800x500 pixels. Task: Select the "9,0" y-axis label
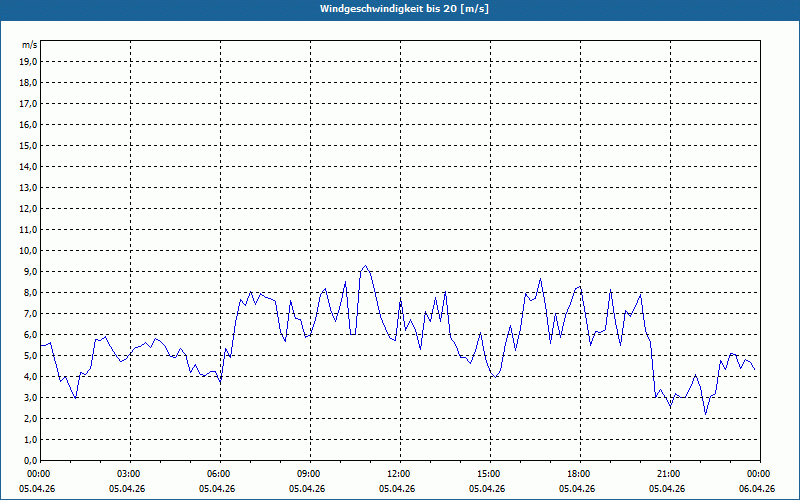(30, 271)
